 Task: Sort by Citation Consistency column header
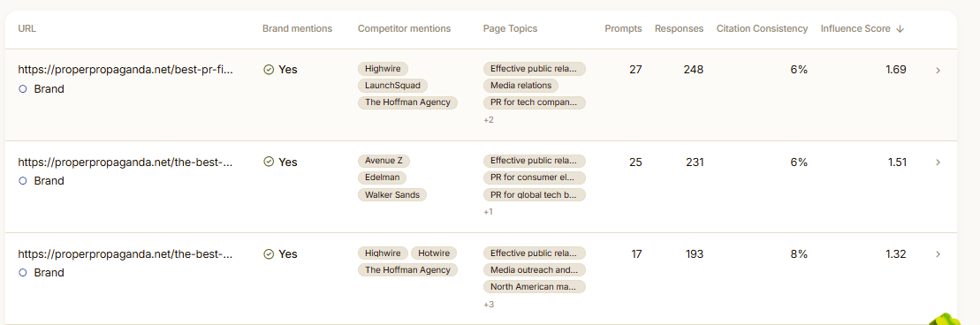pyautogui.click(x=762, y=29)
